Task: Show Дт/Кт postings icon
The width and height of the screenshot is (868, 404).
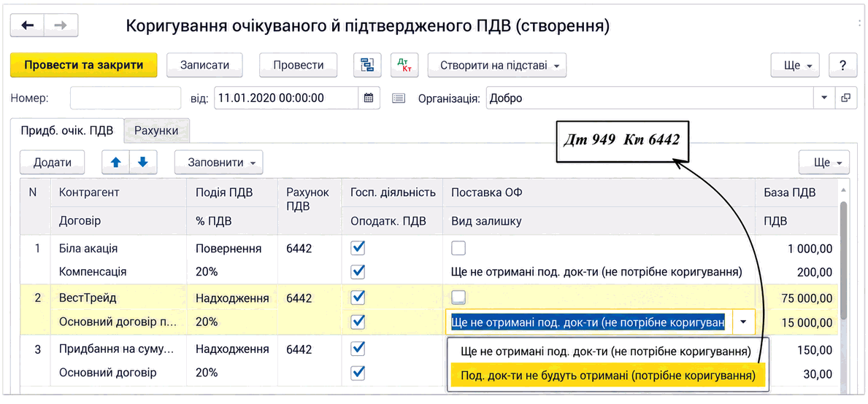Action: [404, 65]
